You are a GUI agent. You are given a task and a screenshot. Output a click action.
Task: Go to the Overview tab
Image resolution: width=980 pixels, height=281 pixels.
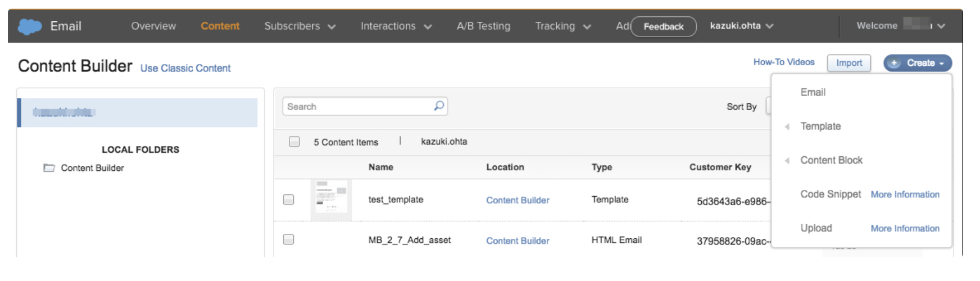153,26
